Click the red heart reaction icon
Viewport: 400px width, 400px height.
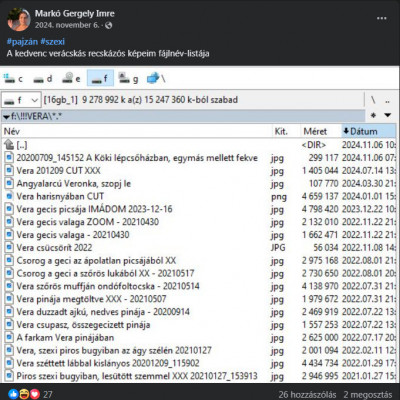tap(35, 394)
